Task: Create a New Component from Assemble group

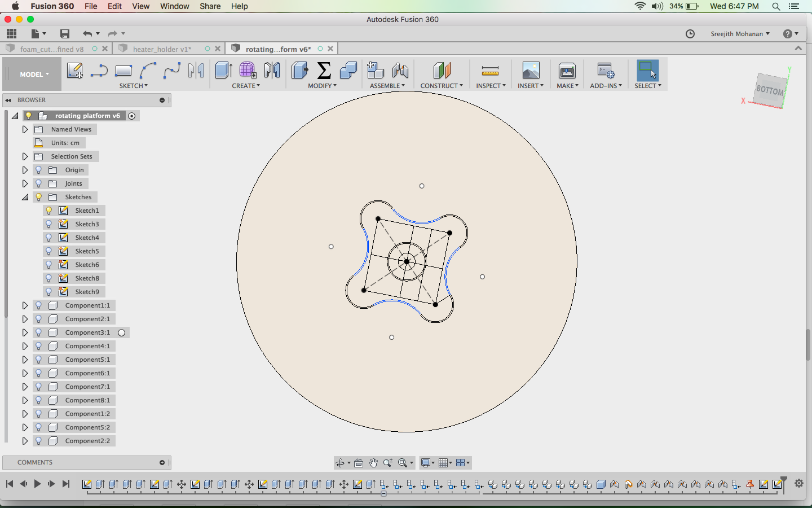Action: pyautogui.click(x=376, y=71)
